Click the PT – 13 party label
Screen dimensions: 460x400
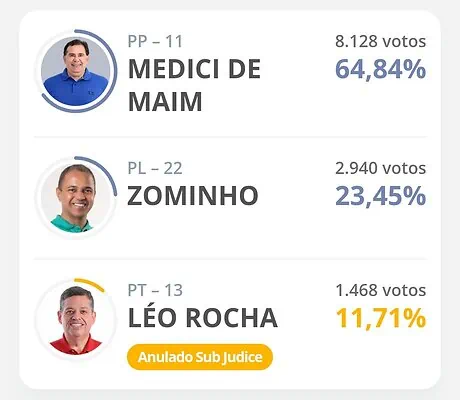pyautogui.click(x=155, y=290)
